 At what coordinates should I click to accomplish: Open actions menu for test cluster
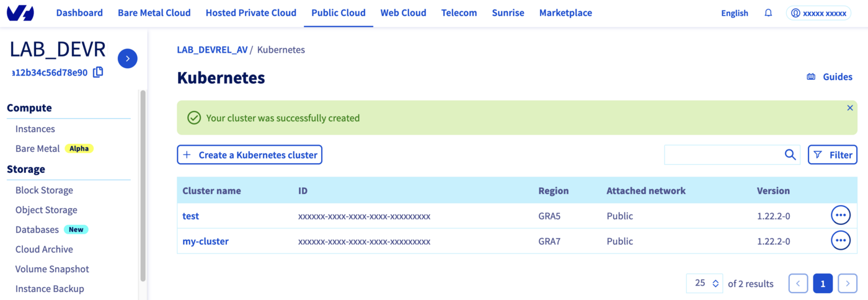coord(841,216)
